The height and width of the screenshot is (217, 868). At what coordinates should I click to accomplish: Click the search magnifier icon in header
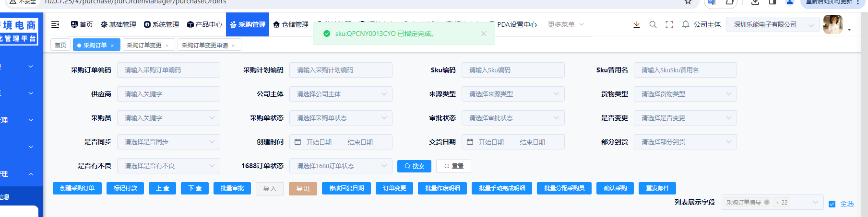(x=653, y=24)
